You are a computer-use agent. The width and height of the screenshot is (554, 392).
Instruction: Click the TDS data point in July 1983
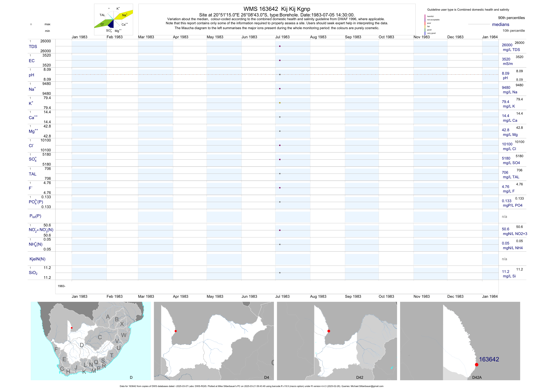point(280,46)
